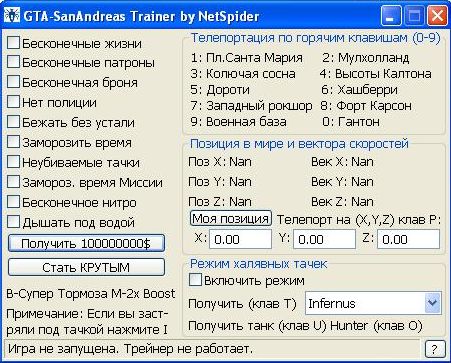This screenshot has height=363, width=451.
Task: Click teleport entry 9: Военная база
Action: [238, 122]
